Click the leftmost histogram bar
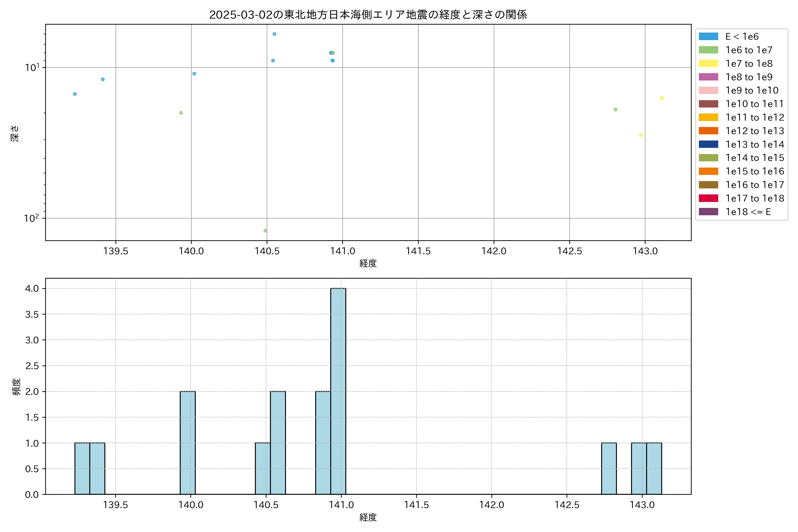This screenshot has height=532, width=798. pyautogui.click(x=82, y=468)
